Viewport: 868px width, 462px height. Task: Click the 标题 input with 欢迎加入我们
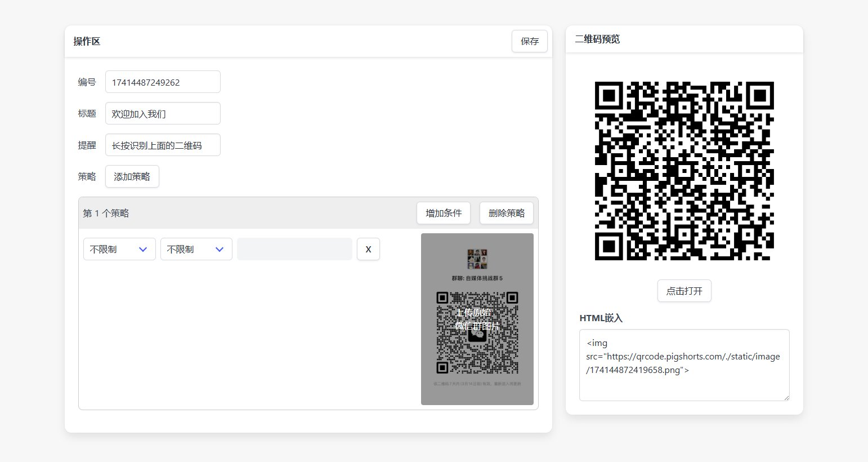point(163,114)
